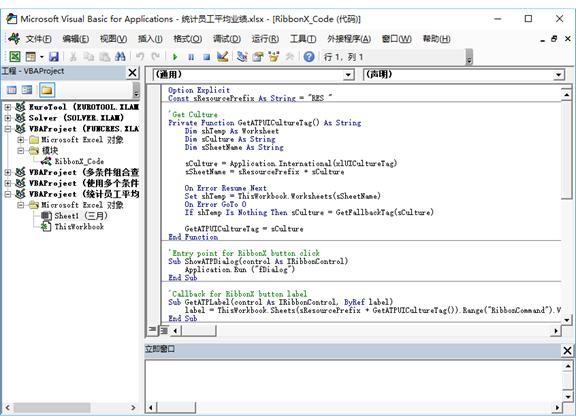Viewport: 576px width, 419px height.
Task: Open the 编辑(E) menu
Action: pos(76,39)
